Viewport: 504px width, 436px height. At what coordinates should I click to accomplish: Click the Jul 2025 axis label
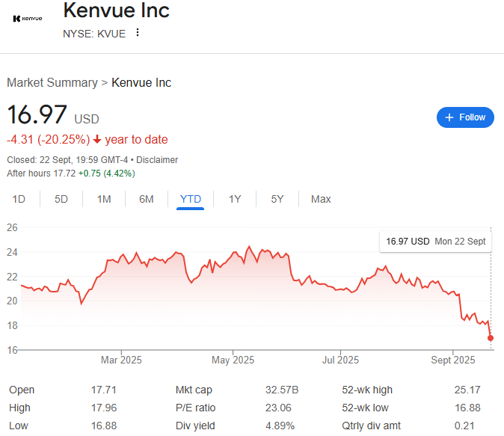pyautogui.click(x=340, y=360)
